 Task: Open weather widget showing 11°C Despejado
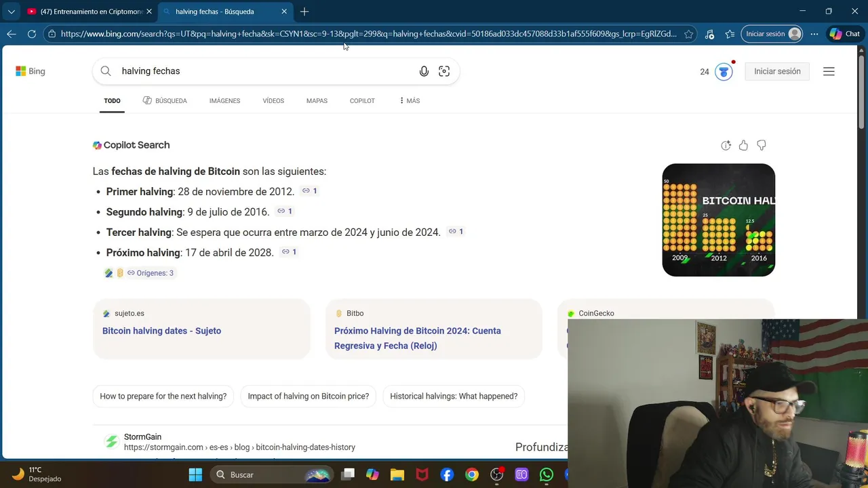pos(37,474)
